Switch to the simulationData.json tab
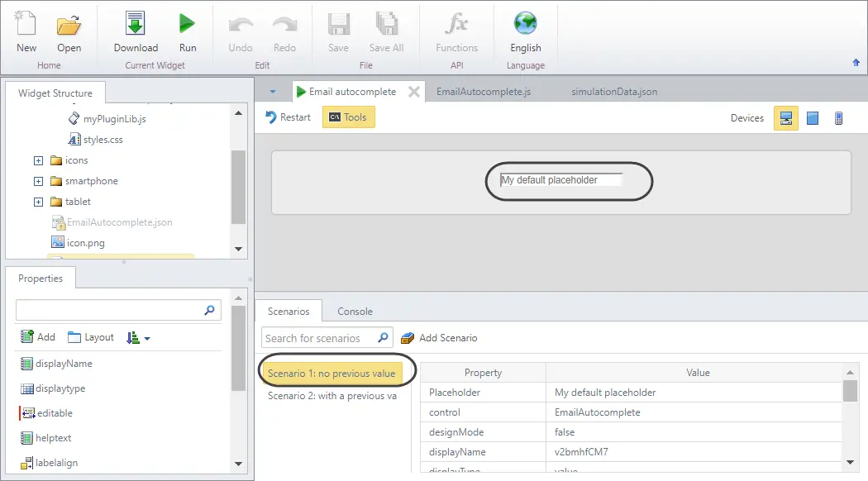Screen dimensions: 868x481 [614, 92]
